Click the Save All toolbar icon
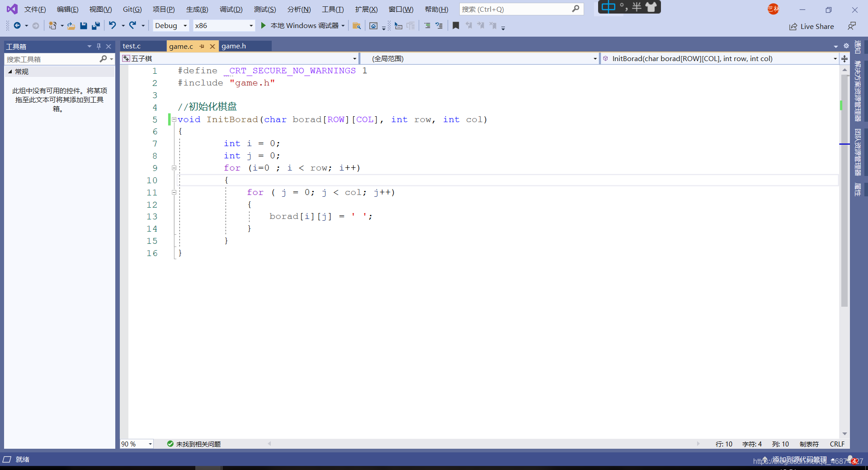 click(95, 26)
